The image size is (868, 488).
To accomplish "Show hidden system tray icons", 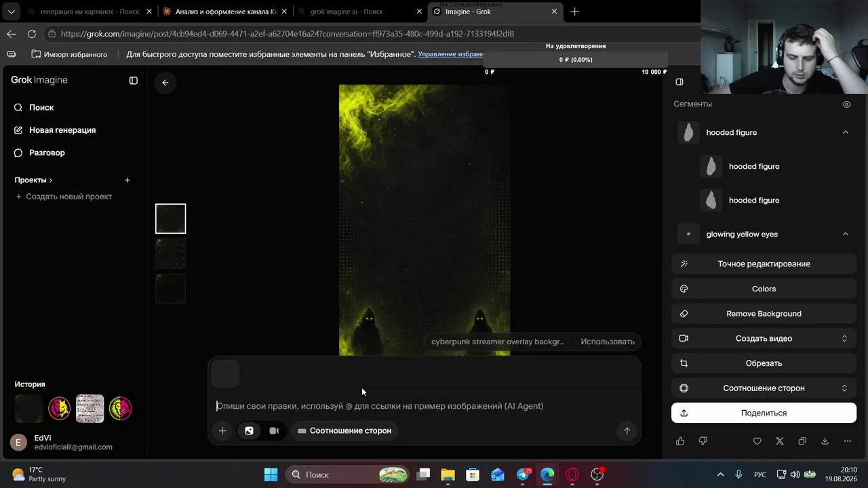I will (720, 474).
